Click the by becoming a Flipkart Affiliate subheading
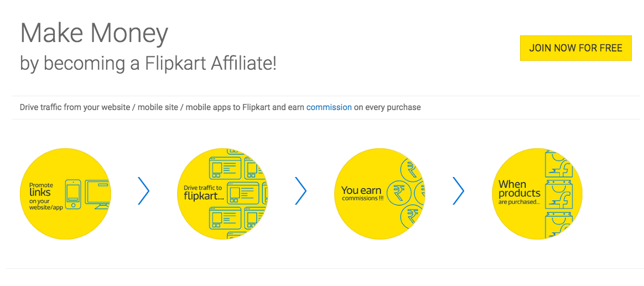644x286 pixels. [148, 64]
